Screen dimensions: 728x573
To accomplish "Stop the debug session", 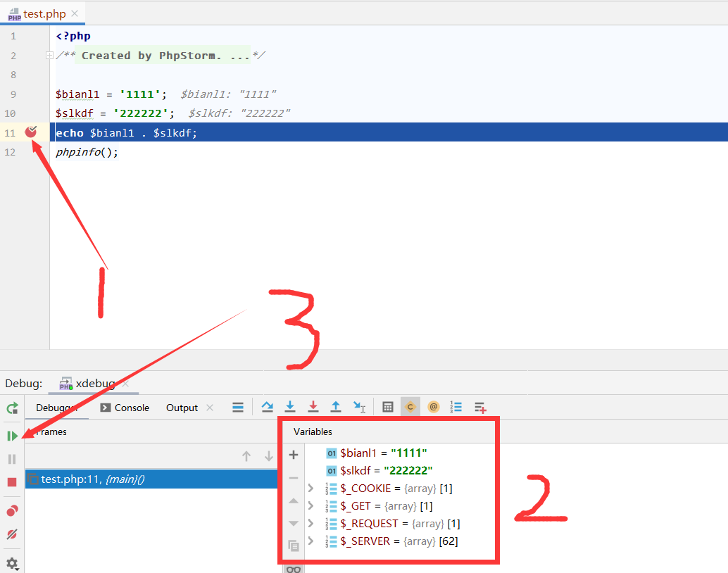I will pyautogui.click(x=12, y=482).
